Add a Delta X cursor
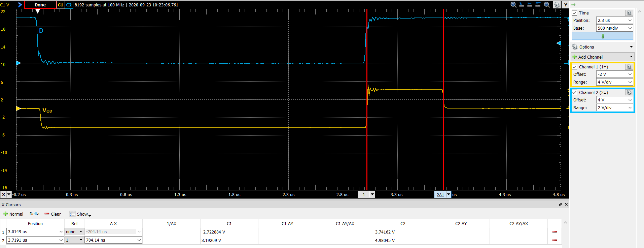This screenshot has width=644, height=248. click(34, 214)
